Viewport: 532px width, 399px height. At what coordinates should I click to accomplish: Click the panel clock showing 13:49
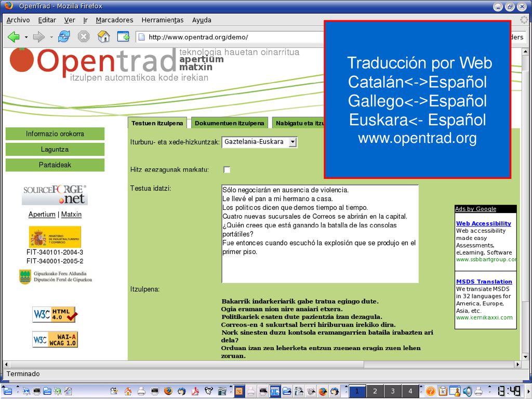pos(509,391)
